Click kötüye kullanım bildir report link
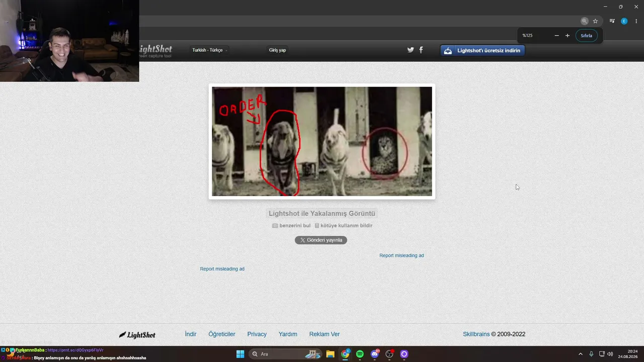644x362 pixels. (x=344, y=226)
